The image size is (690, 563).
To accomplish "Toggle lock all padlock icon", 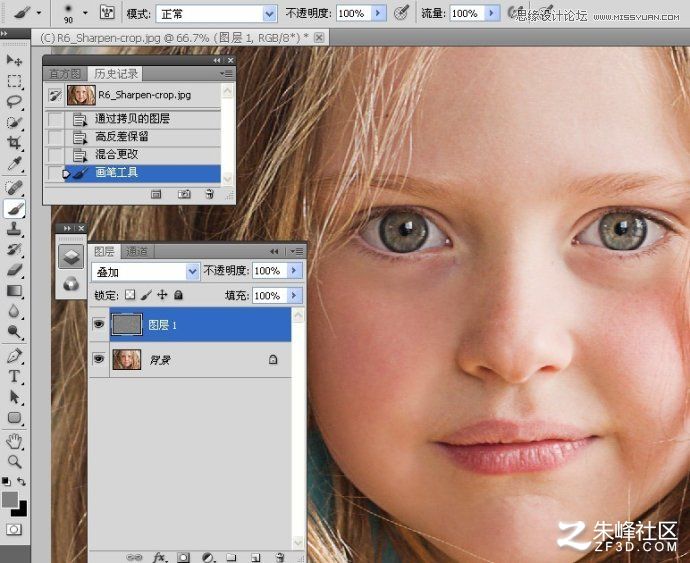I will [178, 294].
